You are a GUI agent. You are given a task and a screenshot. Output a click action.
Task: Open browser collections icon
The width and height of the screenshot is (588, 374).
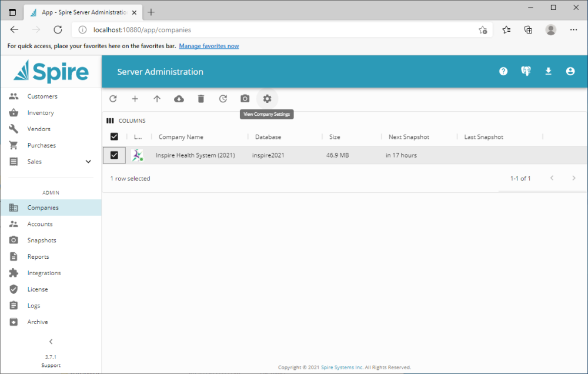pyautogui.click(x=529, y=29)
